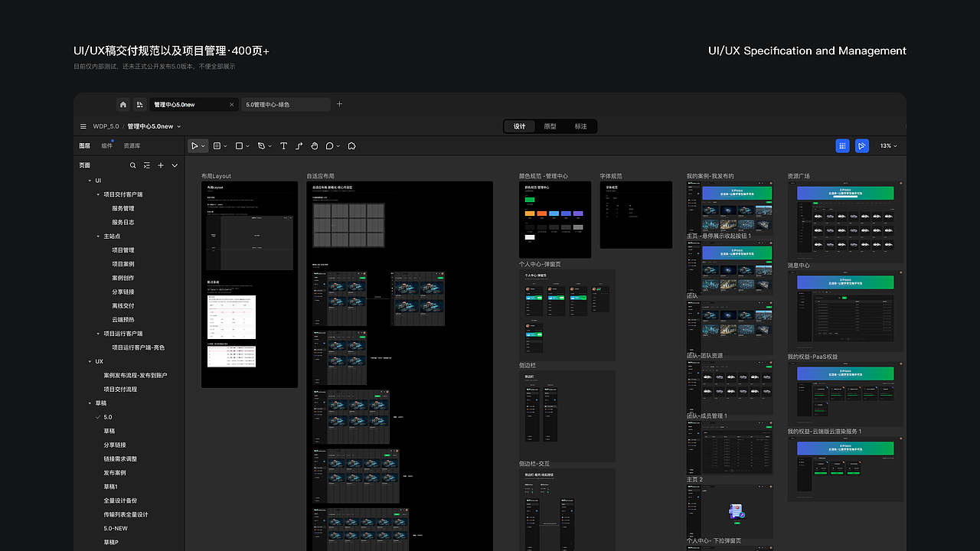Screen dimensions: 980x551
Task: Open the plugin puzzle tool
Action: pyautogui.click(x=352, y=145)
